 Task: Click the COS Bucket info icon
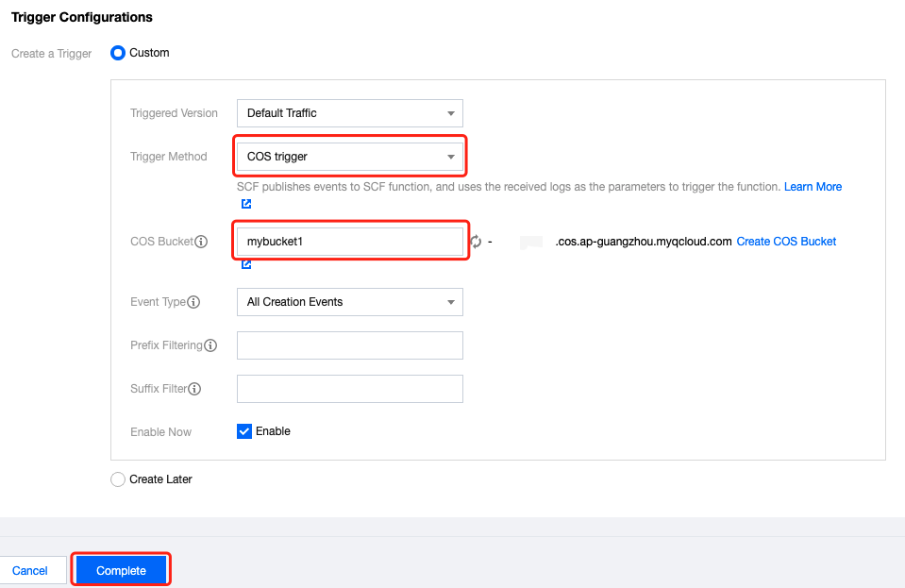(201, 242)
